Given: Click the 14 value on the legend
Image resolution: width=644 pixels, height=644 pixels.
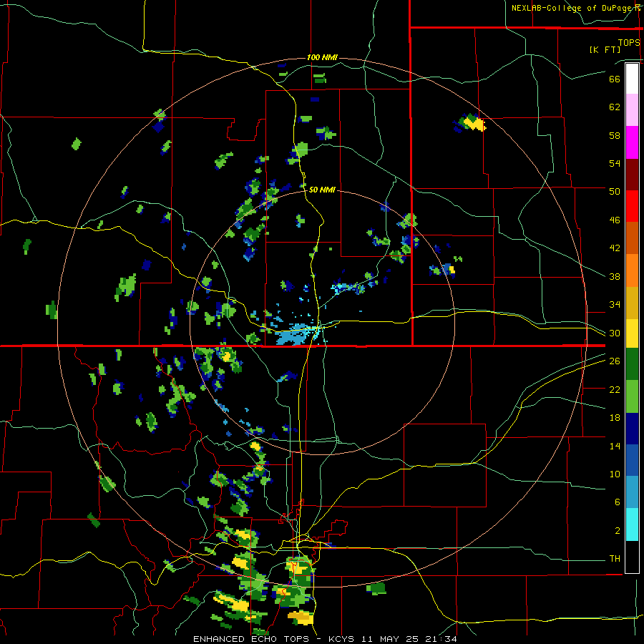Looking at the screenshot, I should pos(615,446).
